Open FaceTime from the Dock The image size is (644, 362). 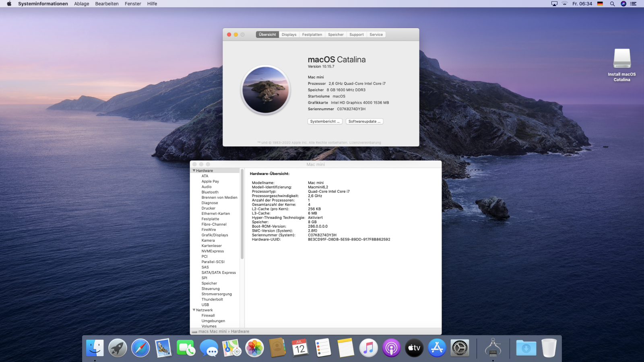186,348
